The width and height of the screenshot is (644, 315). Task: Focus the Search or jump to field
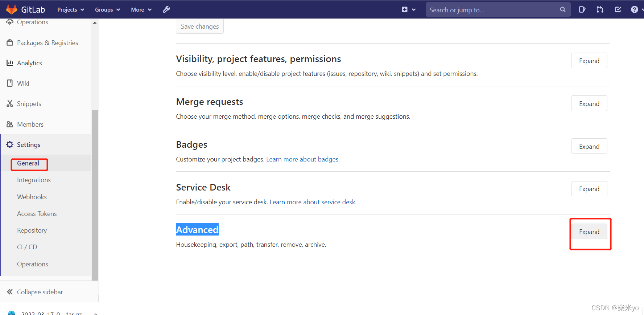[498, 10]
